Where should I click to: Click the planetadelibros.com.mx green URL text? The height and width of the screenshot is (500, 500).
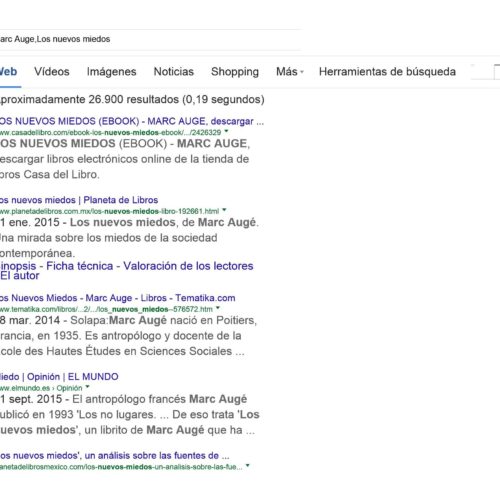(109, 211)
